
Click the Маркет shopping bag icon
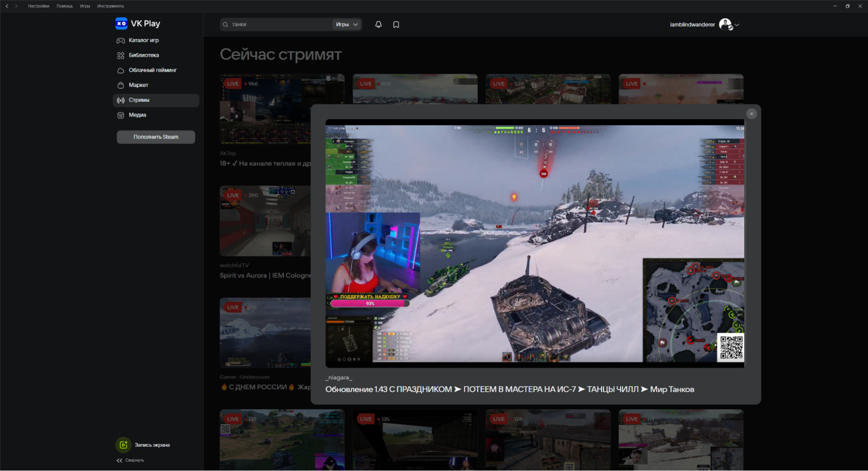coord(121,85)
